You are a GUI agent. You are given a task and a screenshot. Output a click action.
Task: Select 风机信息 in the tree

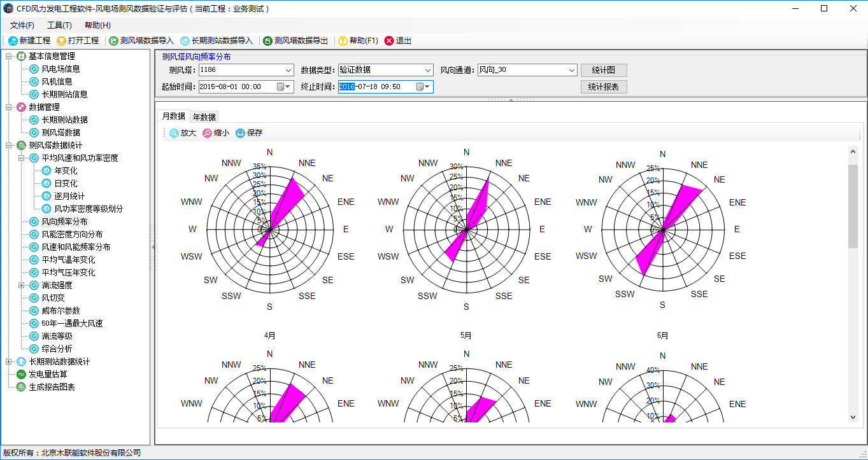click(x=57, y=81)
